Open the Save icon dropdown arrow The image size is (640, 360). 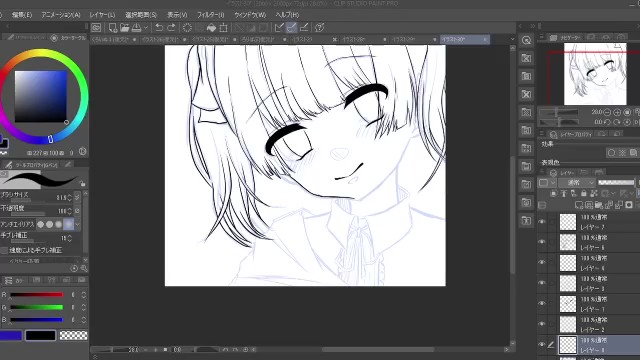(146, 28)
